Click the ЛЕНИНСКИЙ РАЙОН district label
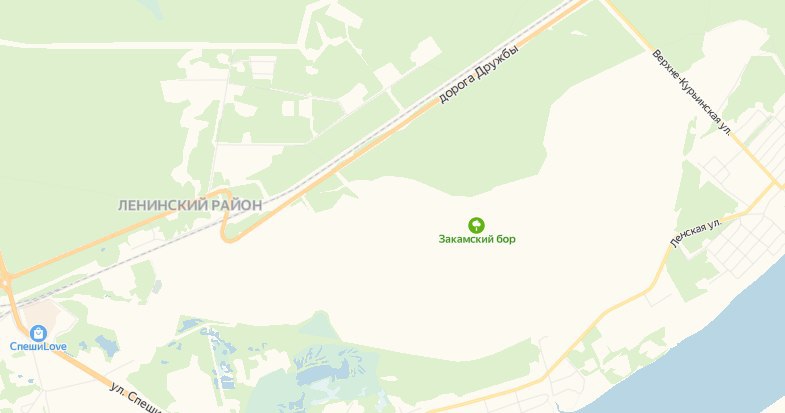 tap(190, 205)
